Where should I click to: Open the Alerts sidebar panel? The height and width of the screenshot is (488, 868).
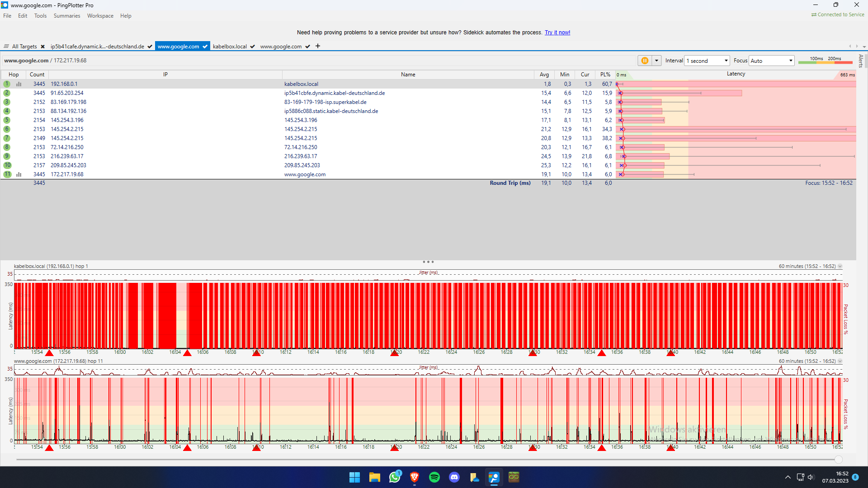pos(861,61)
